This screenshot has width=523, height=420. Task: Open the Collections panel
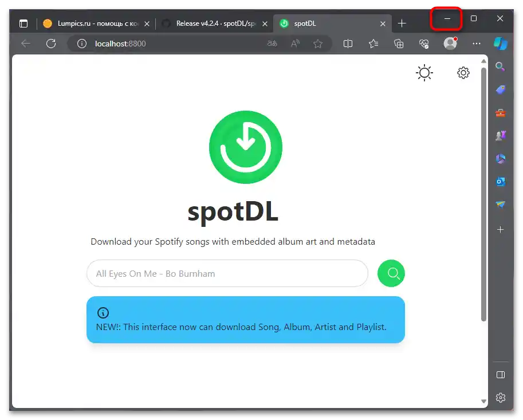(399, 44)
